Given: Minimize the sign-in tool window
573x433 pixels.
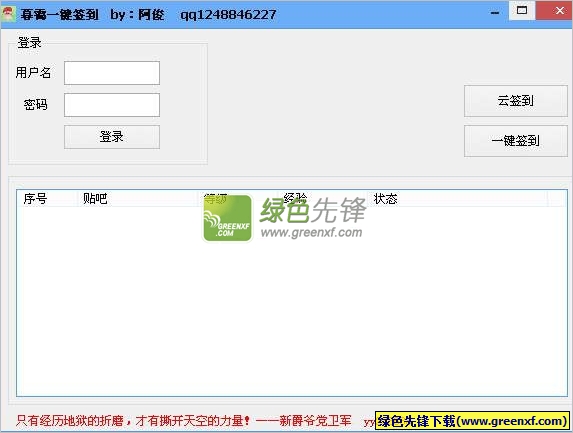Looking at the screenshot, I should 495,12.
